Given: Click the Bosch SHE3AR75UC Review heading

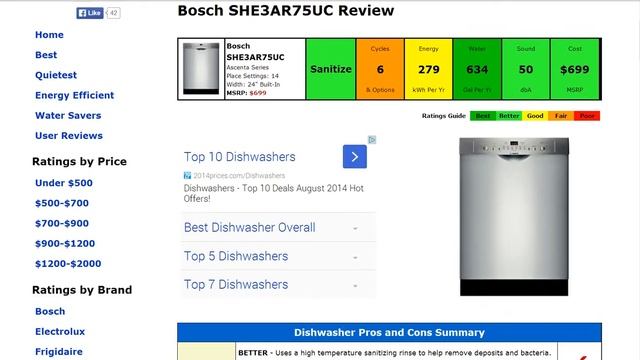Looking at the screenshot, I should (x=286, y=11).
